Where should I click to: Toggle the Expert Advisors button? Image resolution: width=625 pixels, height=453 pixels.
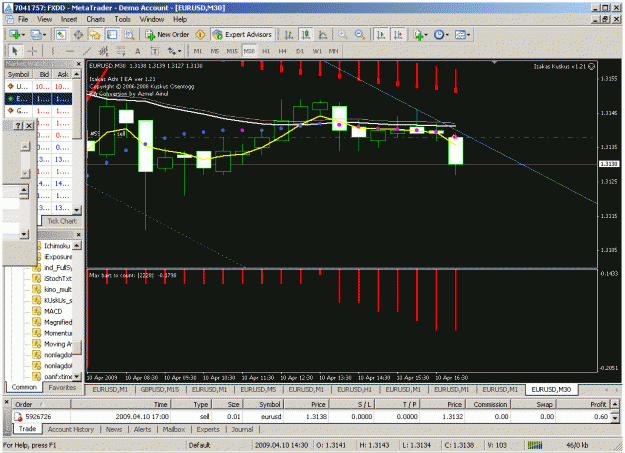click(x=242, y=35)
